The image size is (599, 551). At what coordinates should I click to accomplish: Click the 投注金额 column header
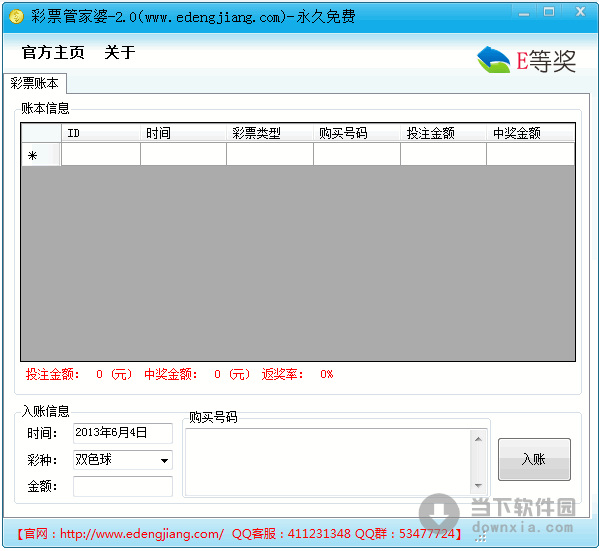pyautogui.click(x=443, y=133)
